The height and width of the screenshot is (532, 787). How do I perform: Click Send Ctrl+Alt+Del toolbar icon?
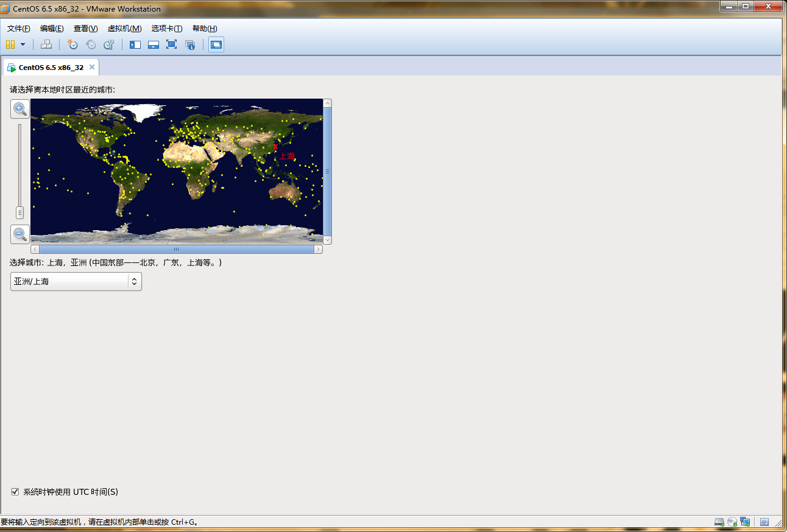pos(46,44)
